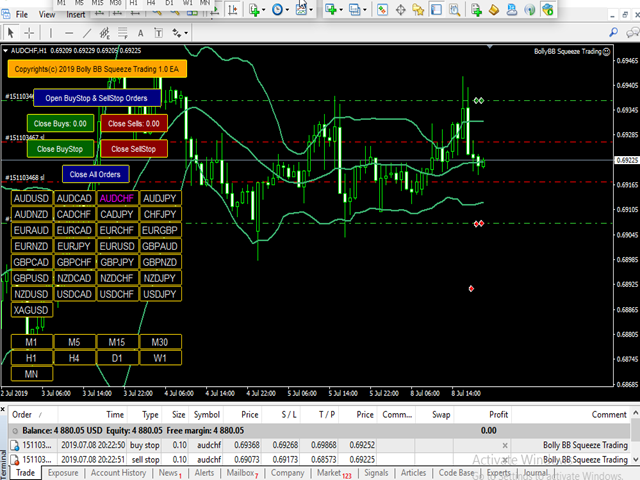Switch to the Account History tab
640x480 pixels.
tap(118, 473)
